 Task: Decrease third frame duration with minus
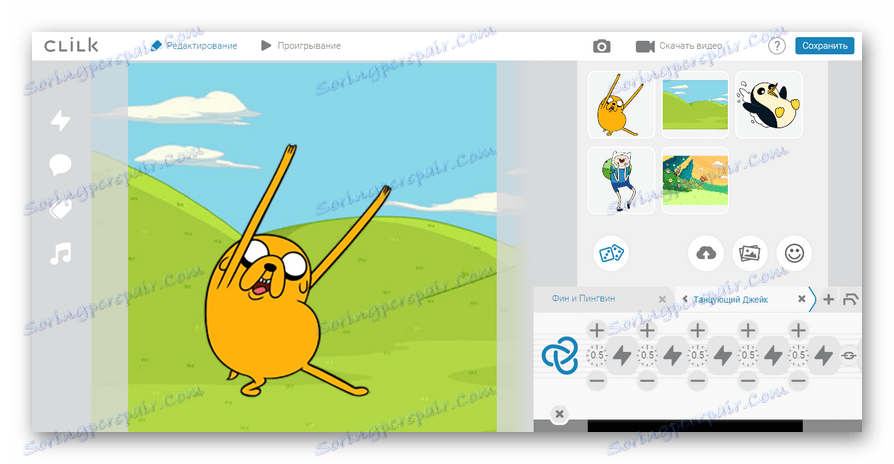pyautogui.click(x=697, y=381)
